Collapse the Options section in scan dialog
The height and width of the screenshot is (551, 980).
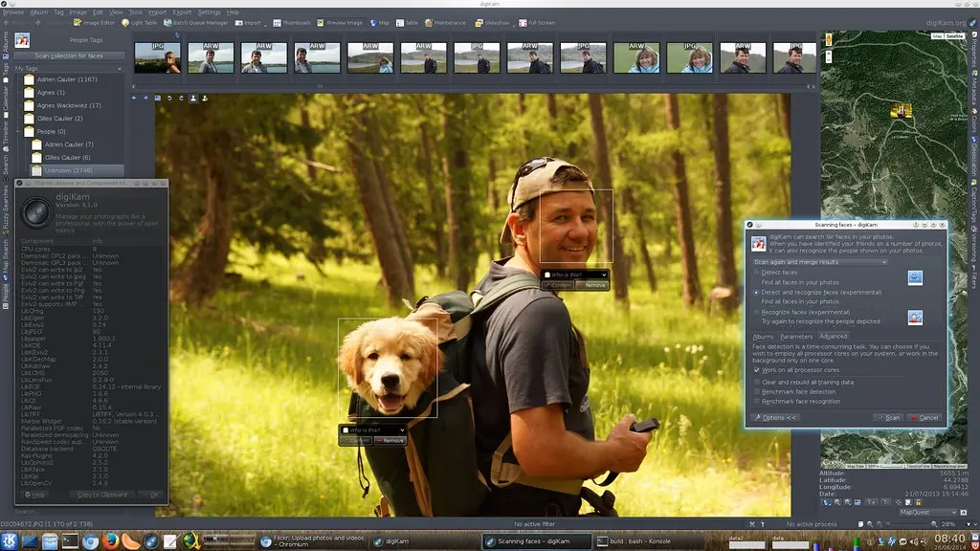pos(776,418)
